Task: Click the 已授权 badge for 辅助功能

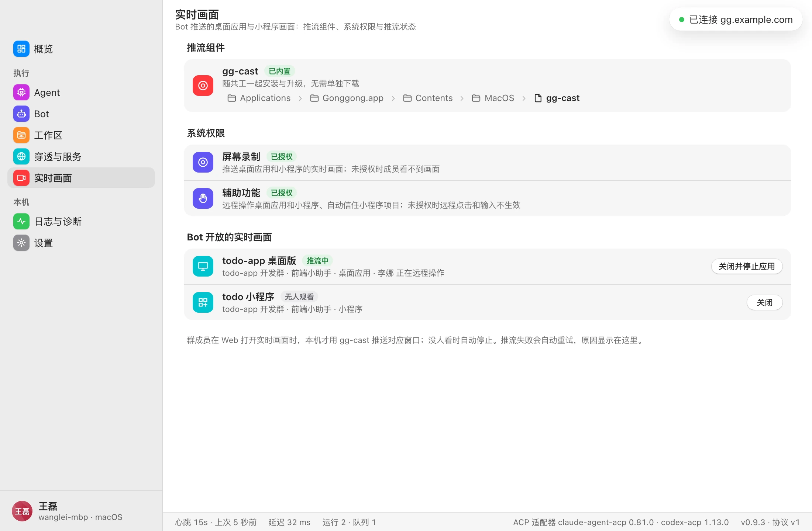Action: pos(282,193)
